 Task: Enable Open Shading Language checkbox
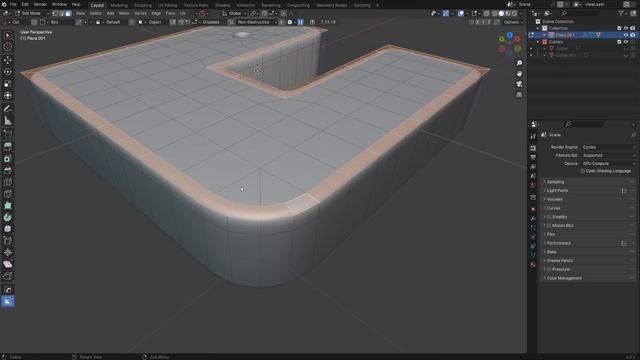582,171
